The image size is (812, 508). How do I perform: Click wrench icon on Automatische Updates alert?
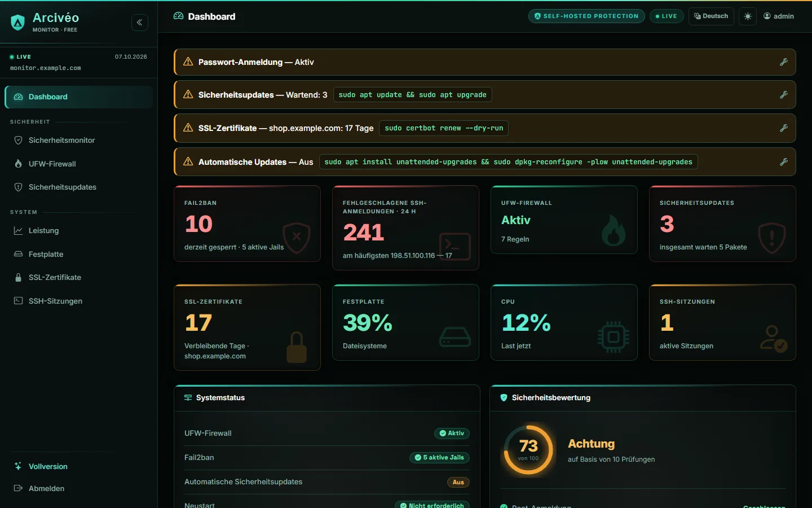pos(784,162)
